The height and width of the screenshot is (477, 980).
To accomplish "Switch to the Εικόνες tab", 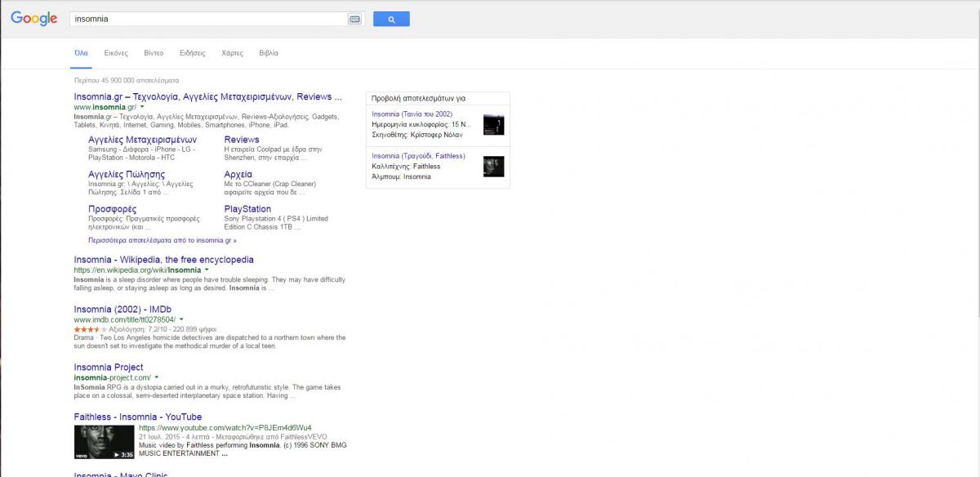I will (x=116, y=53).
